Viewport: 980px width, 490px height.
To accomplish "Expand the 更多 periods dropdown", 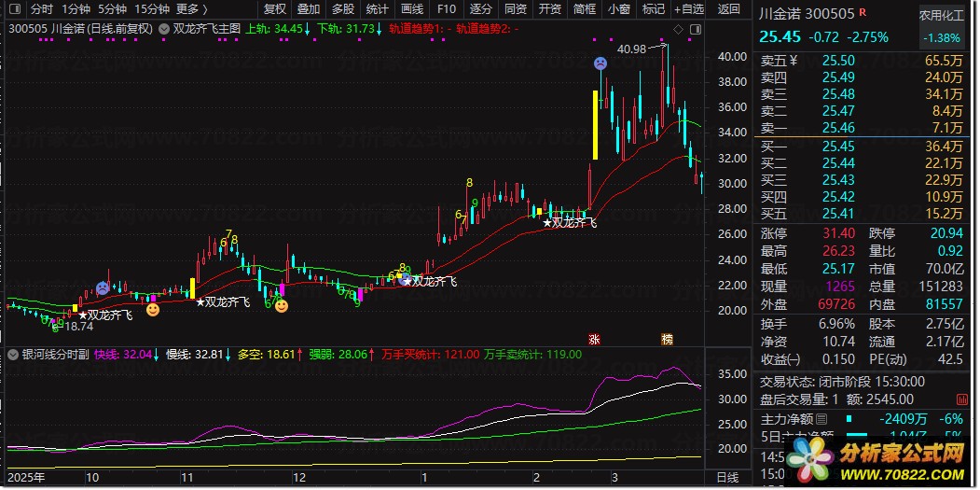I will point(192,8).
